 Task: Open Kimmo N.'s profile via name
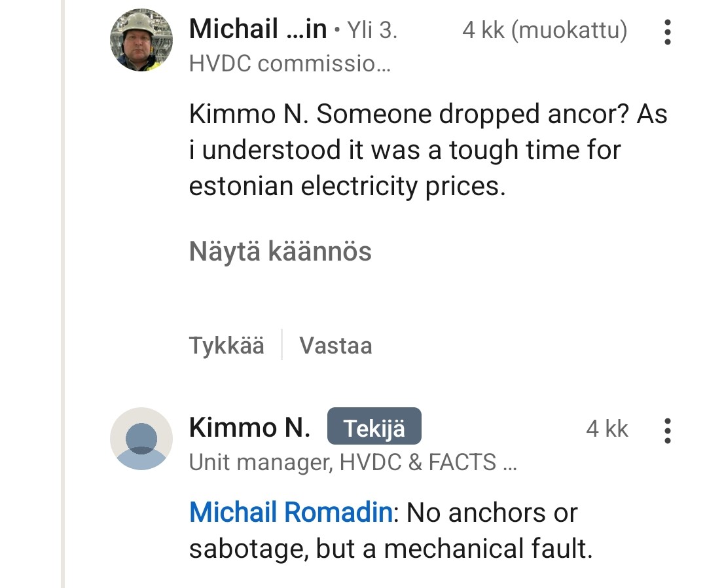click(249, 428)
